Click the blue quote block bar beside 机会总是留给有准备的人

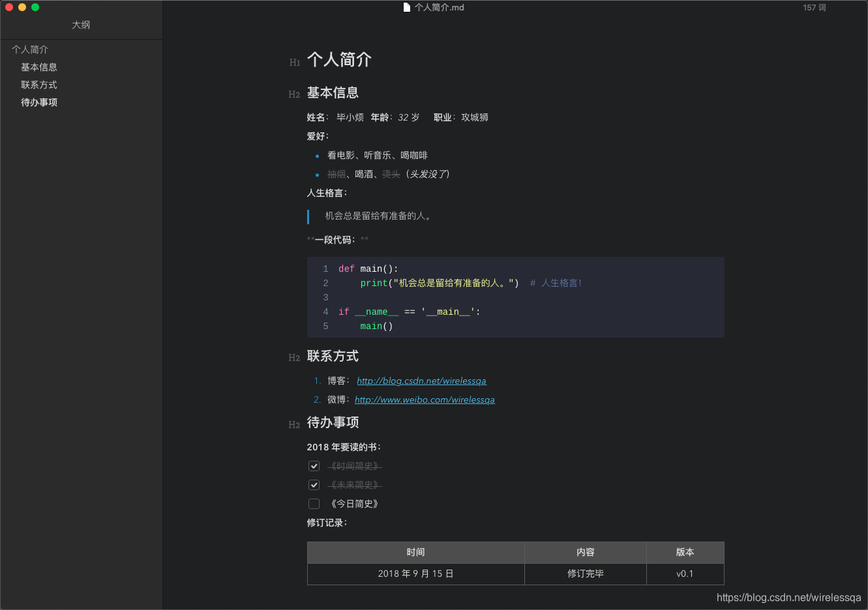tap(308, 216)
